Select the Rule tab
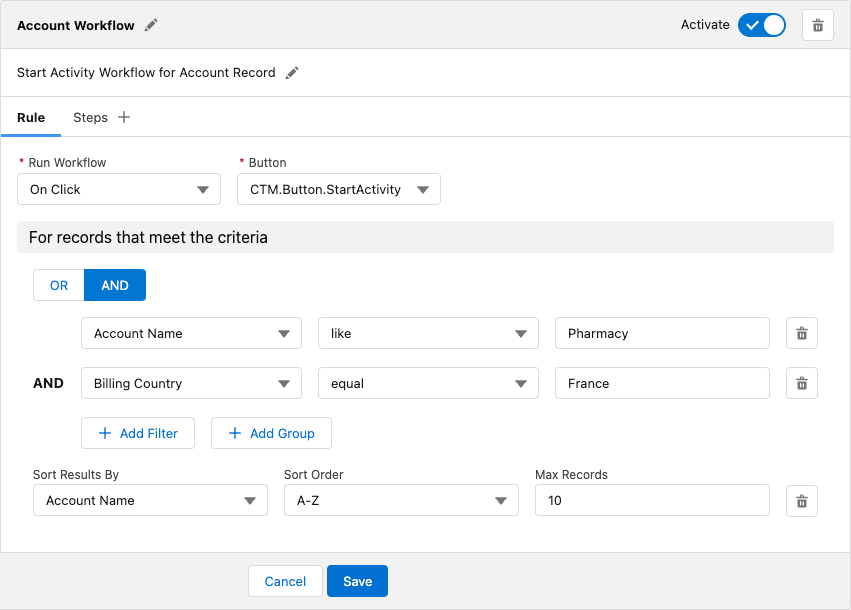851x610 pixels. [x=31, y=117]
